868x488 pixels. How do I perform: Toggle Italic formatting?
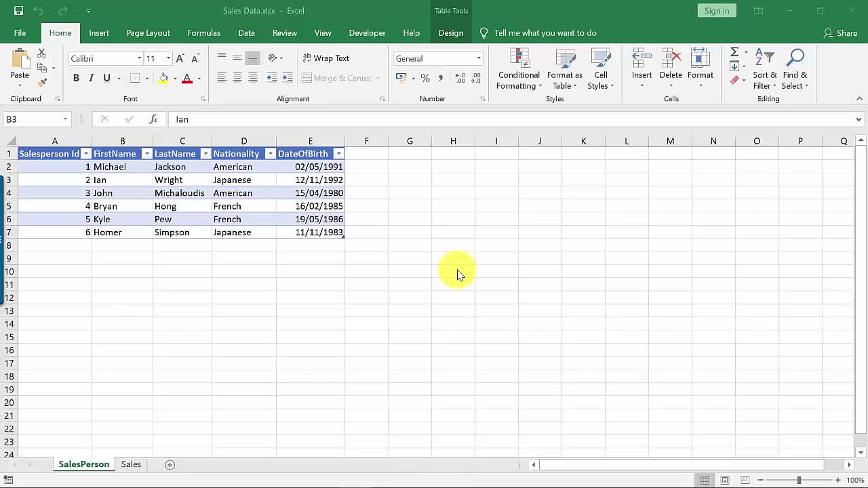[x=91, y=79]
